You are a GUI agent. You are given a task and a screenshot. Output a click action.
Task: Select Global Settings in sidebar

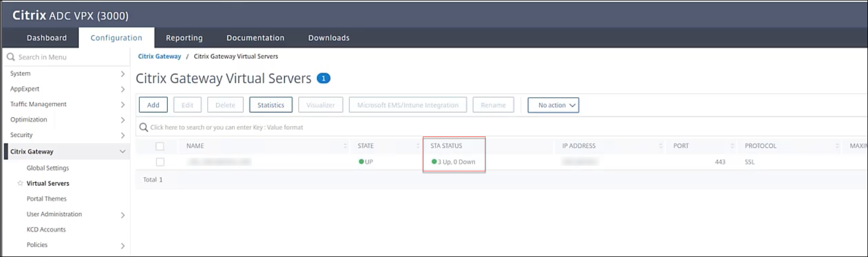point(48,168)
